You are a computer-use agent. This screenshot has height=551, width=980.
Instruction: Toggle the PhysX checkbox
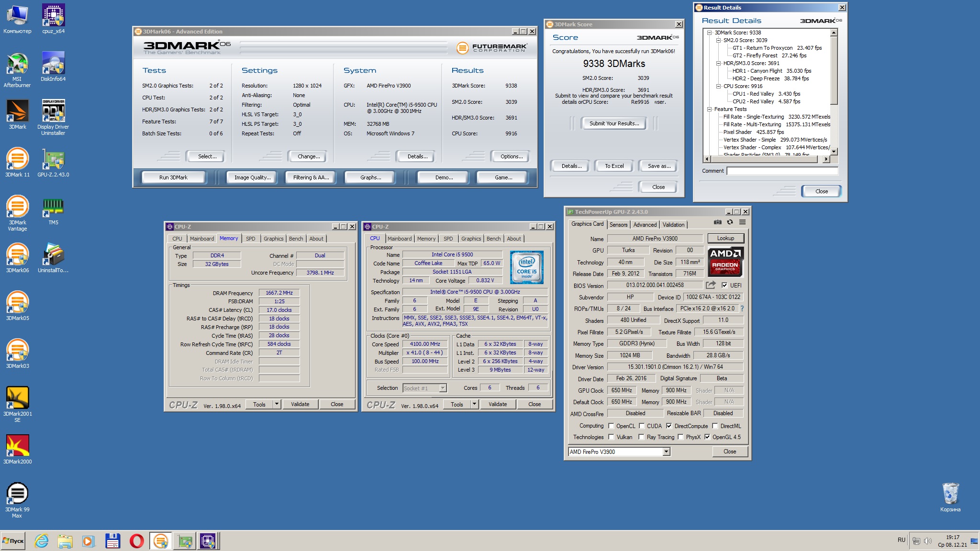[x=680, y=437]
